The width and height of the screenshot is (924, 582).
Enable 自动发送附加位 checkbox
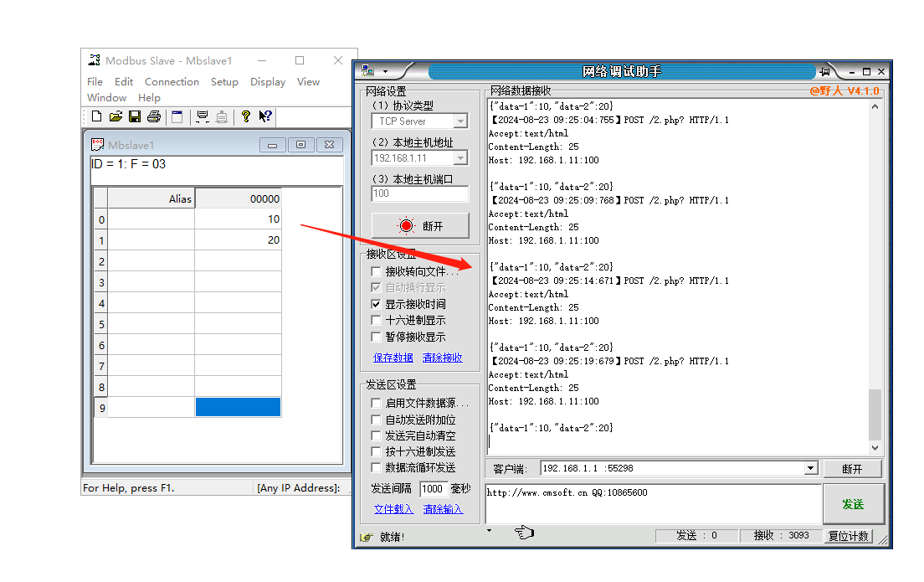pyautogui.click(x=376, y=420)
